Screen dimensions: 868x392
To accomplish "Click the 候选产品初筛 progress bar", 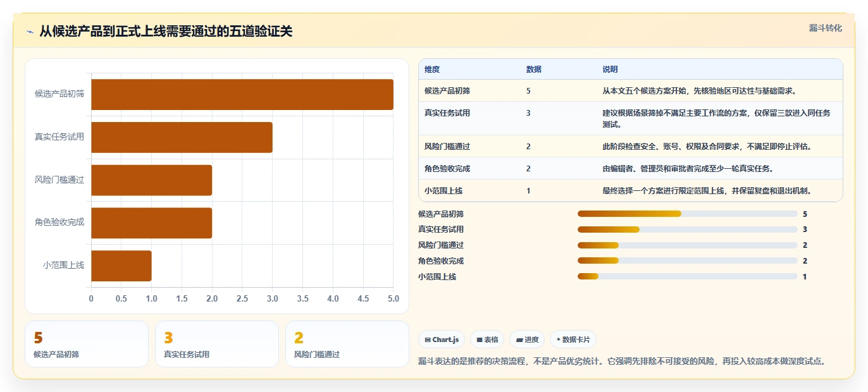I will (x=687, y=214).
